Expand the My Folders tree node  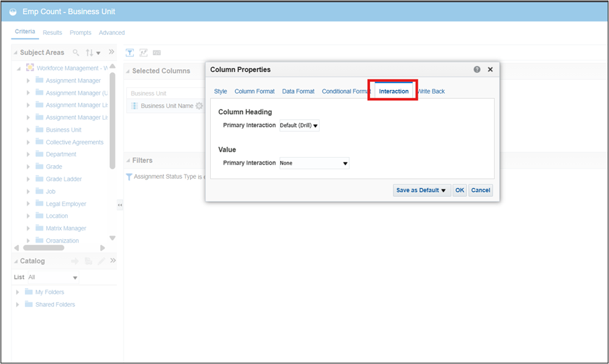pos(17,292)
